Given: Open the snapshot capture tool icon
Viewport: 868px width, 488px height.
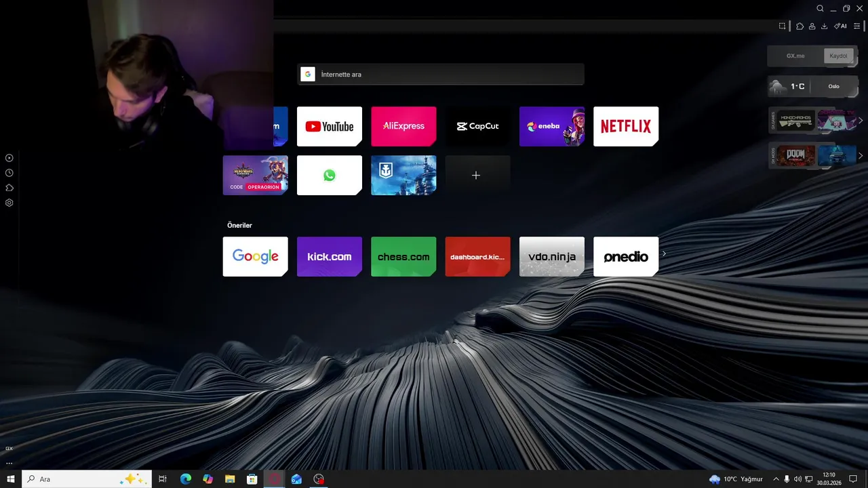Looking at the screenshot, I should (x=782, y=26).
